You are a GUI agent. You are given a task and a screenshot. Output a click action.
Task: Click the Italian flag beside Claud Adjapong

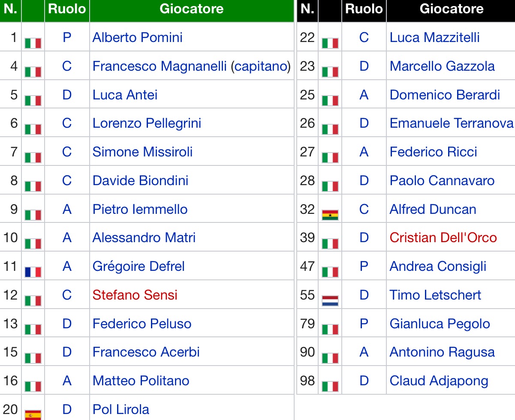point(330,386)
